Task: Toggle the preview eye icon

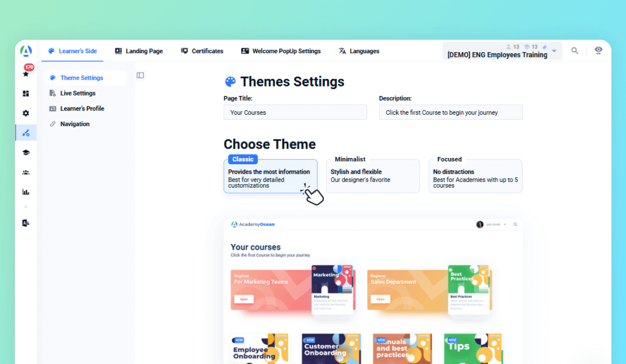Action: [598, 50]
